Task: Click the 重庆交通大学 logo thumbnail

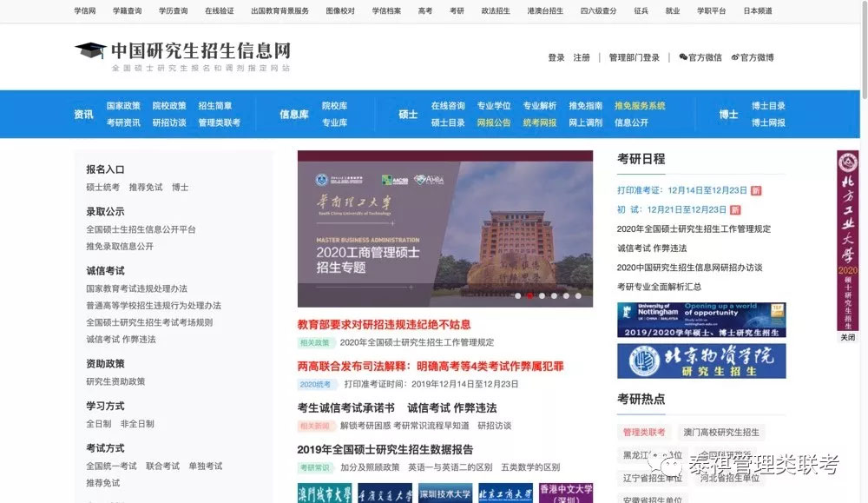Action: (x=385, y=493)
